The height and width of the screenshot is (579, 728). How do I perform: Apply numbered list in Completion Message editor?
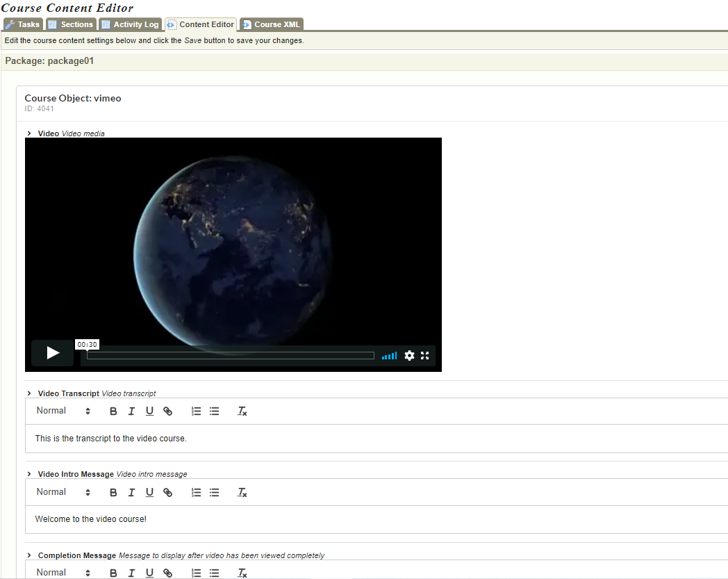(197, 573)
